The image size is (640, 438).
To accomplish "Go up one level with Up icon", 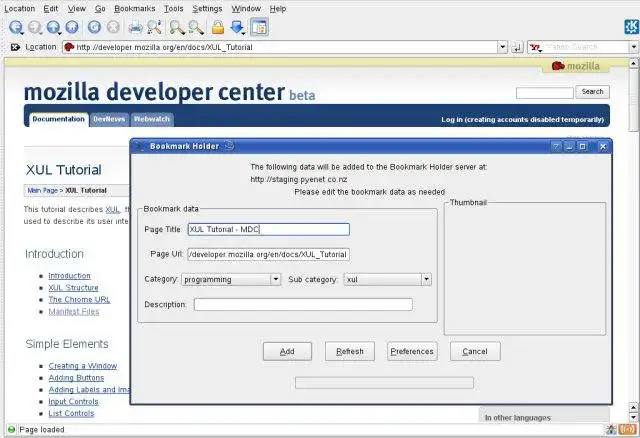I will pyautogui.click(x=53, y=27).
